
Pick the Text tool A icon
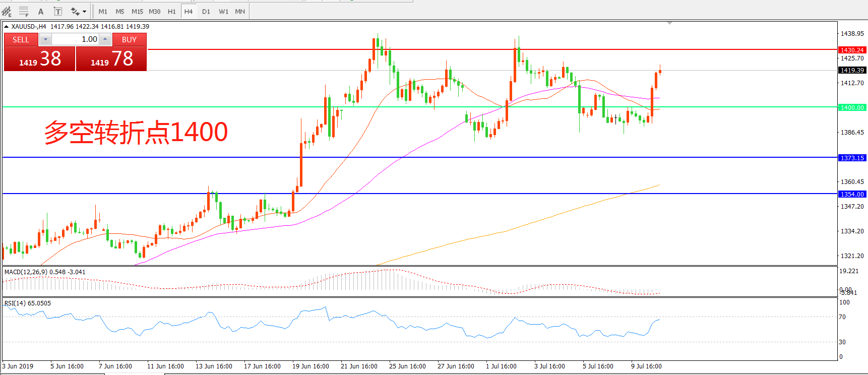(x=41, y=11)
